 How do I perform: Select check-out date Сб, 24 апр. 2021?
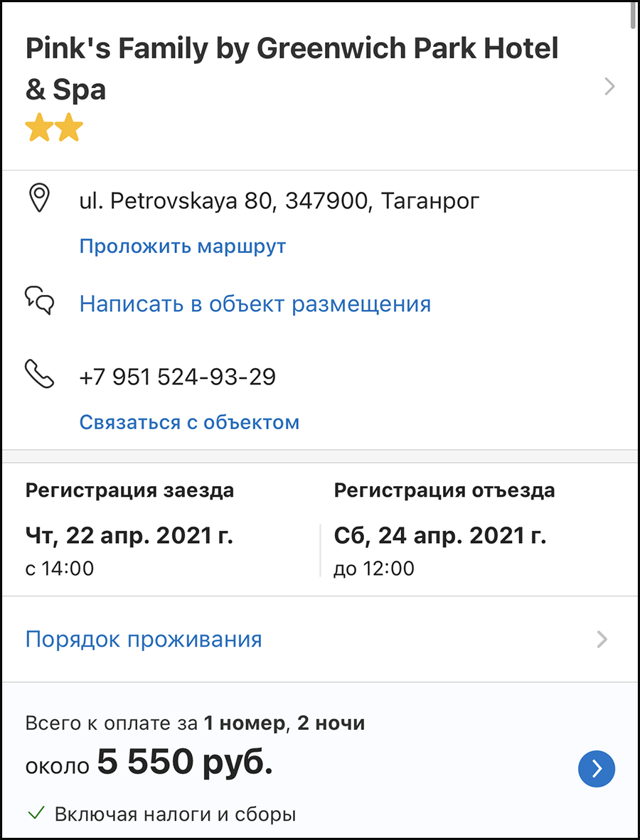(440, 536)
